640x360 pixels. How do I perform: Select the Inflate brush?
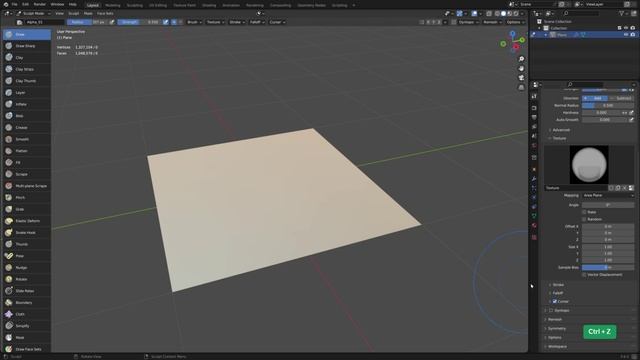pyautogui.click(x=27, y=104)
